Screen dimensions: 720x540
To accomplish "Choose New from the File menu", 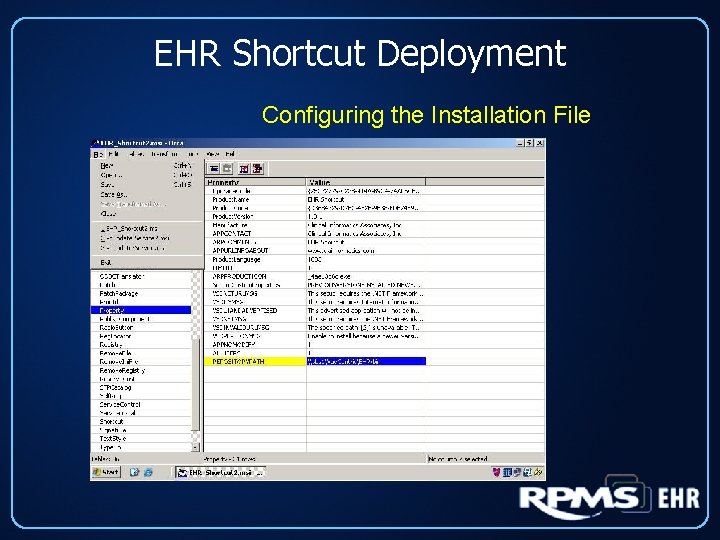I will click(147, 165).
